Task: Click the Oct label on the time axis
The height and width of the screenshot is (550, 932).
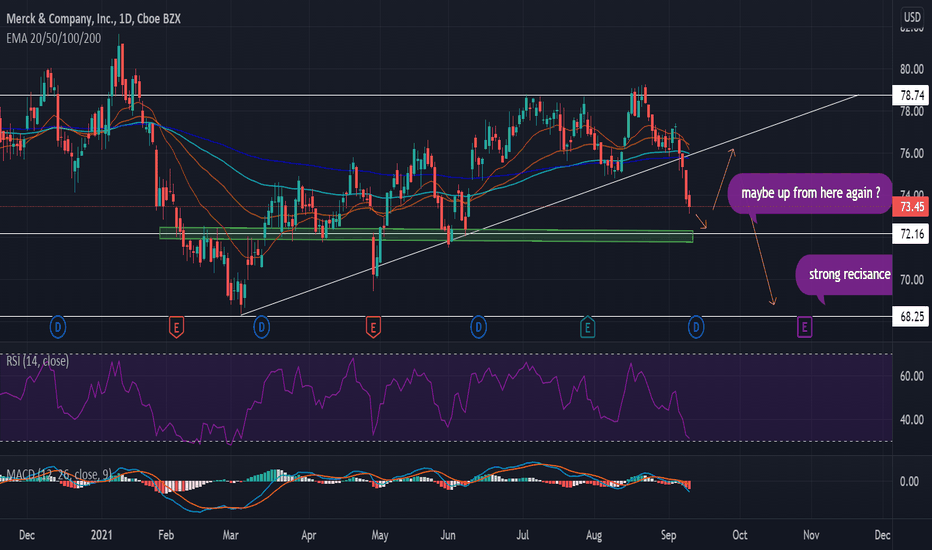Action: click(740, 535)
